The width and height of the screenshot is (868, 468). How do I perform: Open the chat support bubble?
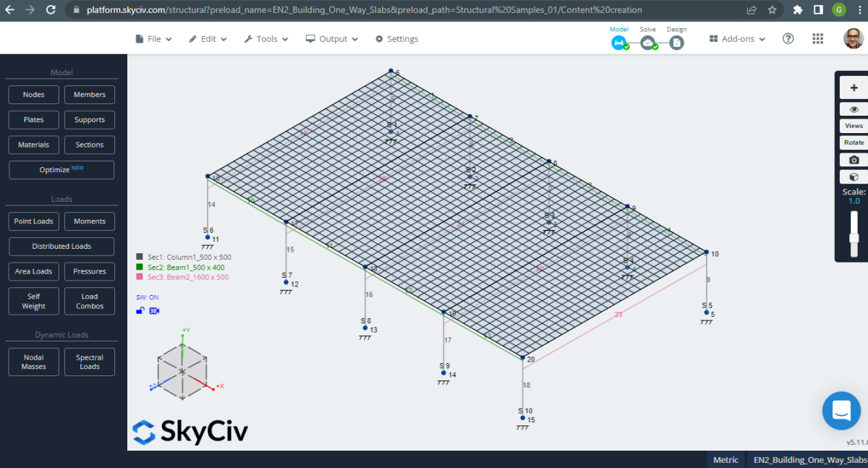coord(841,411)
